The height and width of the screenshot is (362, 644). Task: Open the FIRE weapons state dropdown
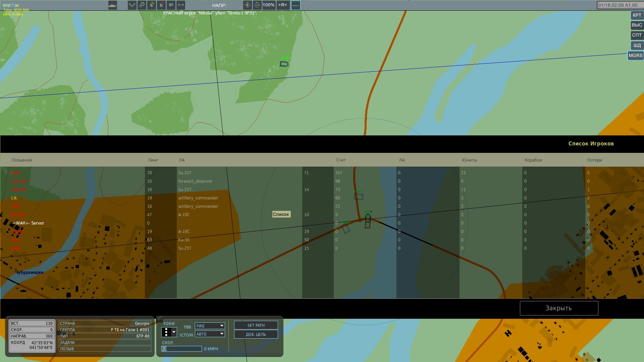[210, 326]
